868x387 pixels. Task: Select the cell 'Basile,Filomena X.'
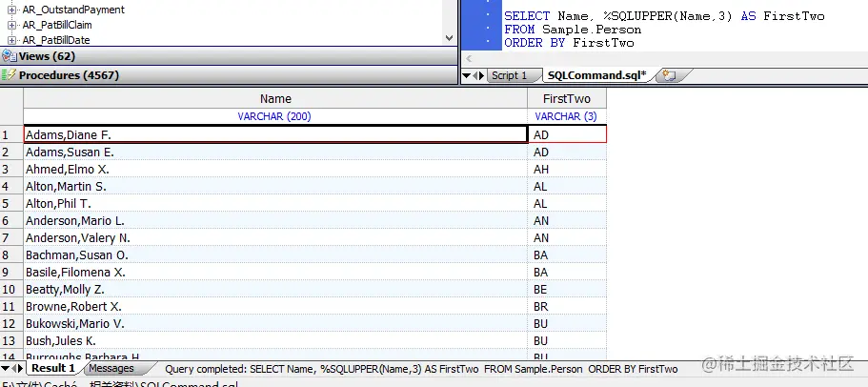point(275,273)
